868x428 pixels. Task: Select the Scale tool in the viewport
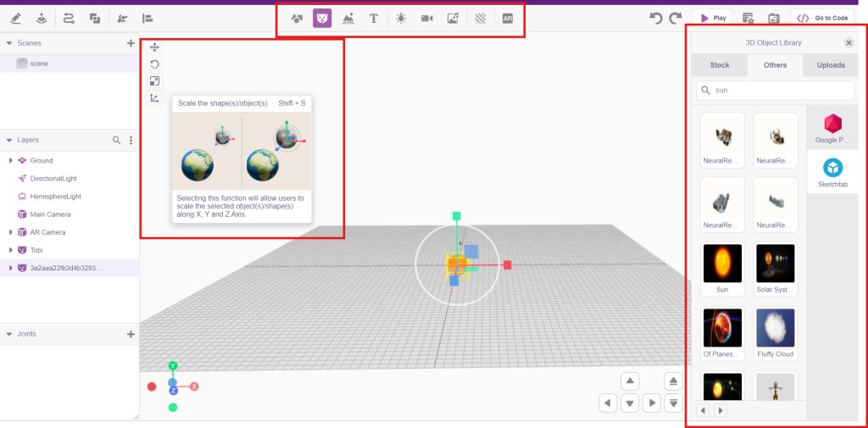154,81
